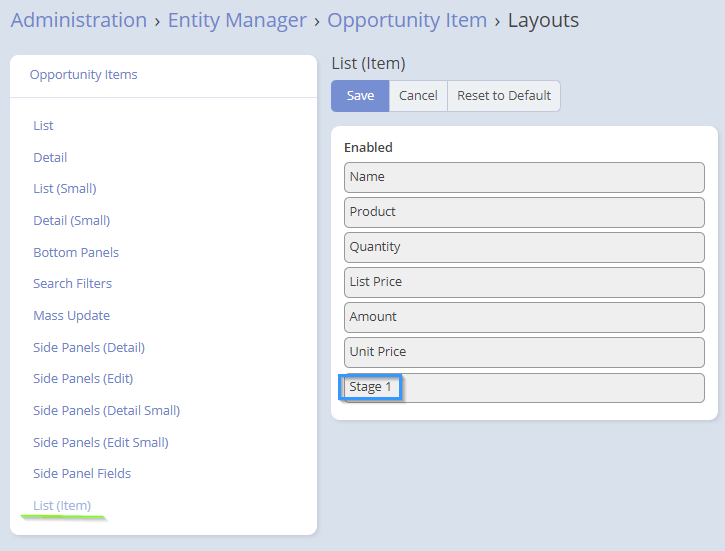Go to Administration breadcrumb
This screenshot has height=551, width=725.
pos(79,20)
